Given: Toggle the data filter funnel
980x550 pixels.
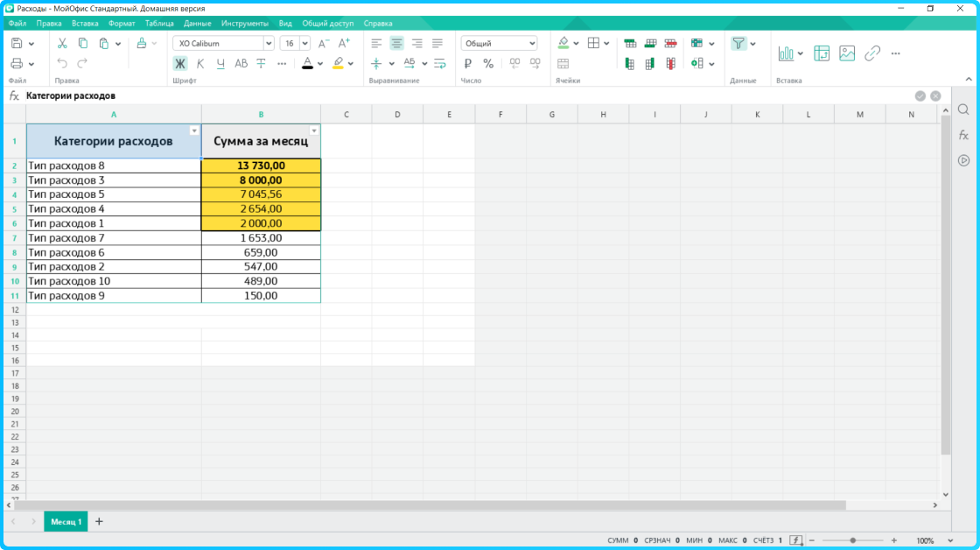Looking at the screenshot, I should tap(738, 43).
